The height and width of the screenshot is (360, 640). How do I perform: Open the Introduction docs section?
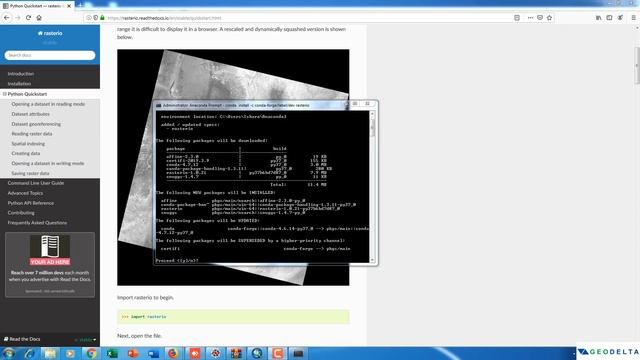click(21, 74)
